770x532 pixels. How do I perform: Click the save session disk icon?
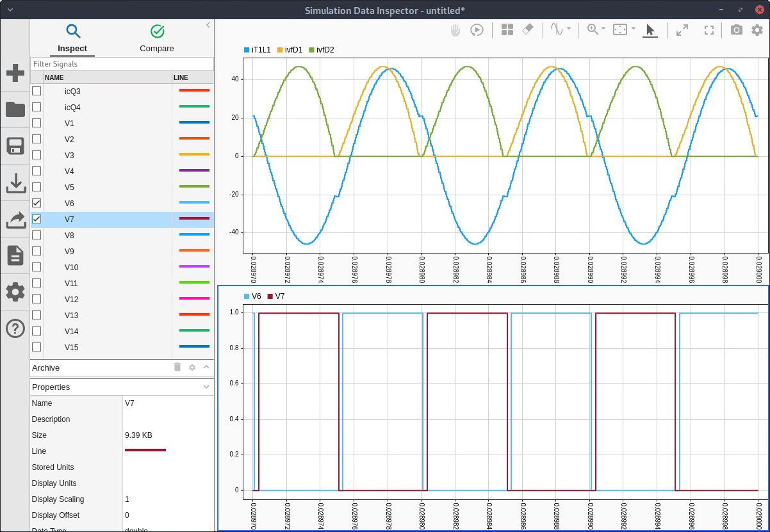coord(15,146)
